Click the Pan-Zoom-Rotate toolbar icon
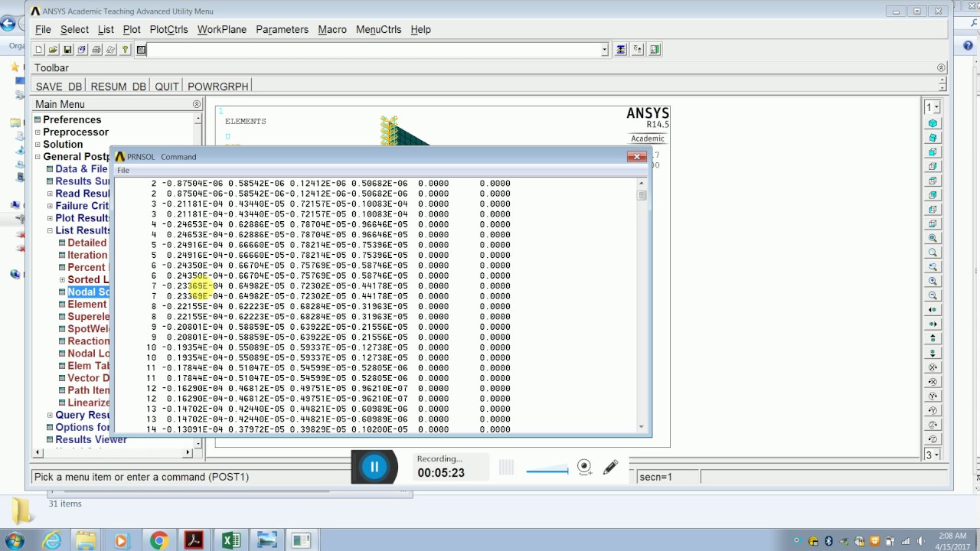This screenshot has height=551, width=980. [x=82, y=50]
